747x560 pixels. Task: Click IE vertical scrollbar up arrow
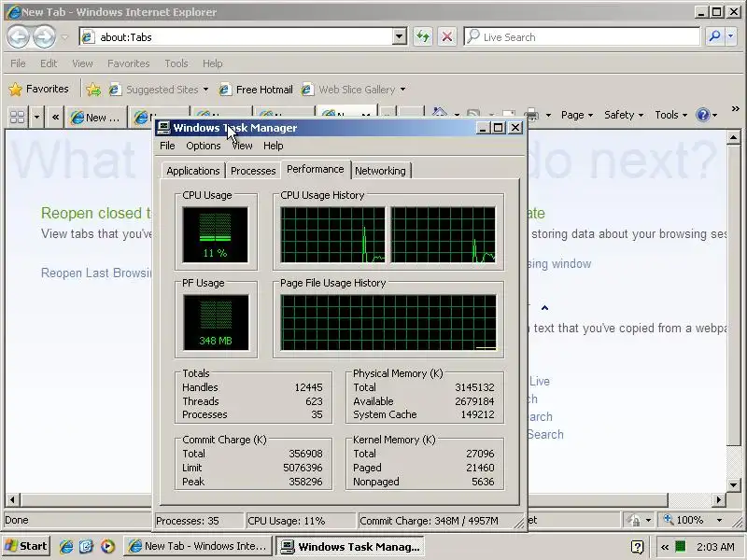tap(734, 137)
